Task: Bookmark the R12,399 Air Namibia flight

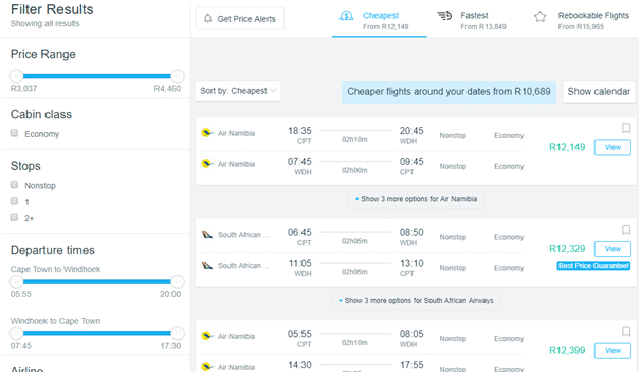Action: click(x=626, y=331)
